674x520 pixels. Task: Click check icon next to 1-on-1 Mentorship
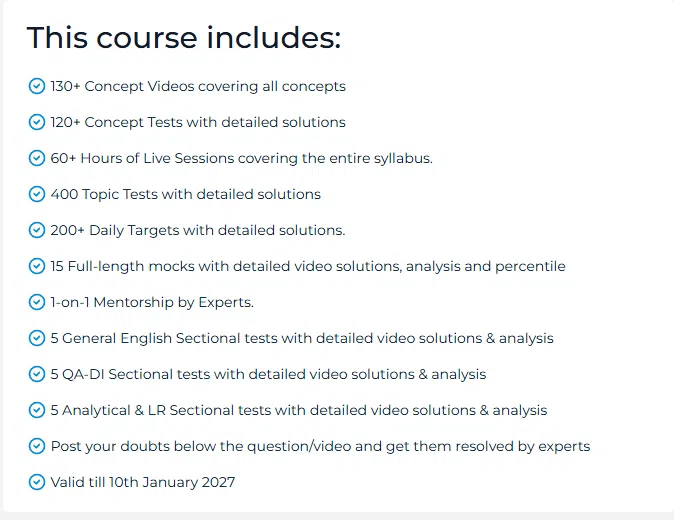37,302
